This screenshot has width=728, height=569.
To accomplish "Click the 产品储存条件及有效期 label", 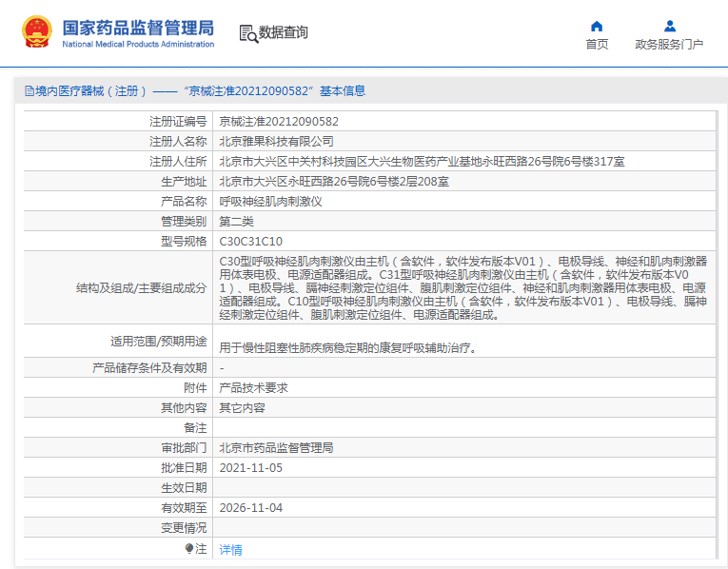I will coord(149,368).
